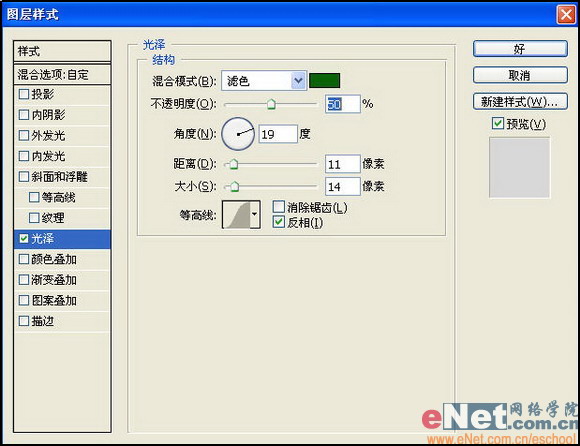The image size is (580, 446).
Task: Click the 取消 cancel button
Action: pos(520,75)
